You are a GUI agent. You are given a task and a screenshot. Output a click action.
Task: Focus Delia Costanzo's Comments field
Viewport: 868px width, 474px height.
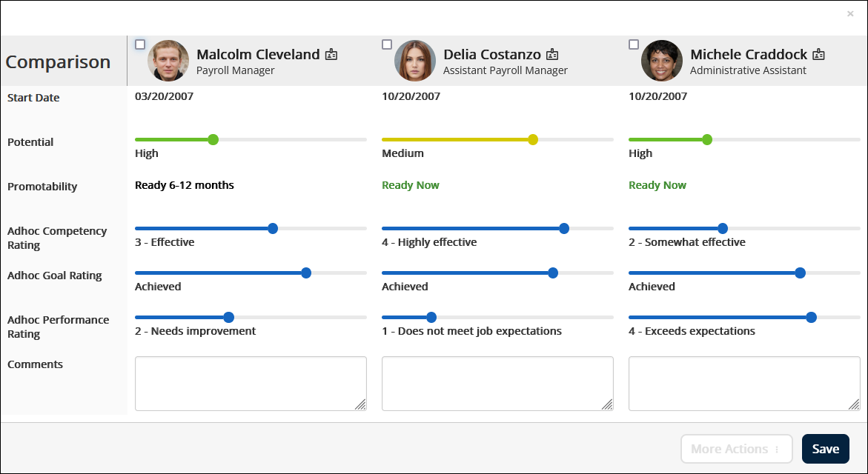click(497, 384)
